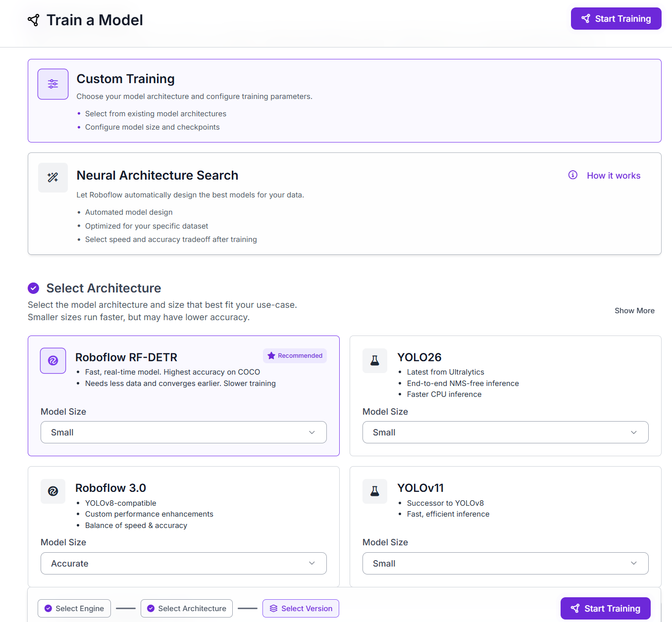Click the info icon beside How it works
This screenshot has width=672, height=622.
click(x=573, y=175)
